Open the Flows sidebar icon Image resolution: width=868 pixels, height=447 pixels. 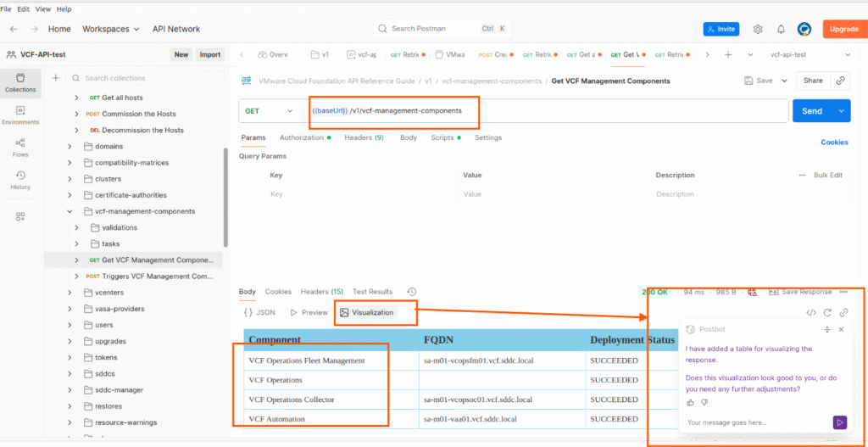coord(20,148)
